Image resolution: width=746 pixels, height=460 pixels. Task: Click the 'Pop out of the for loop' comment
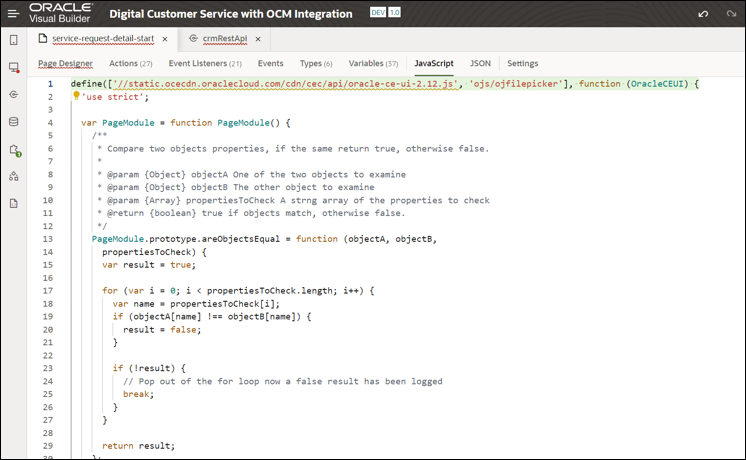click(283, 382)
